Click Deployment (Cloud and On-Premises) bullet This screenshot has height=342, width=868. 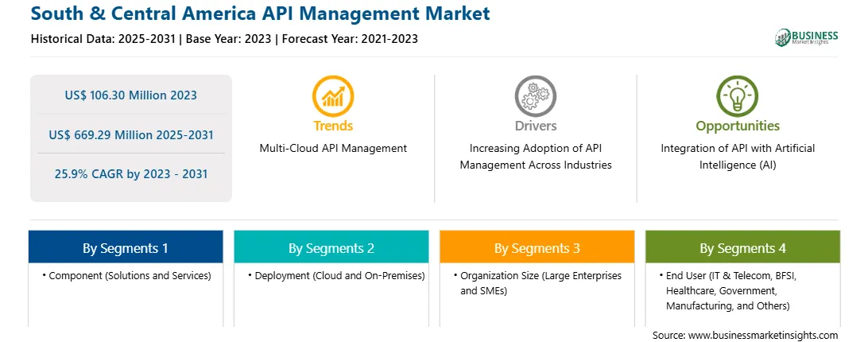pyautogui.click(x=336, y=275)
